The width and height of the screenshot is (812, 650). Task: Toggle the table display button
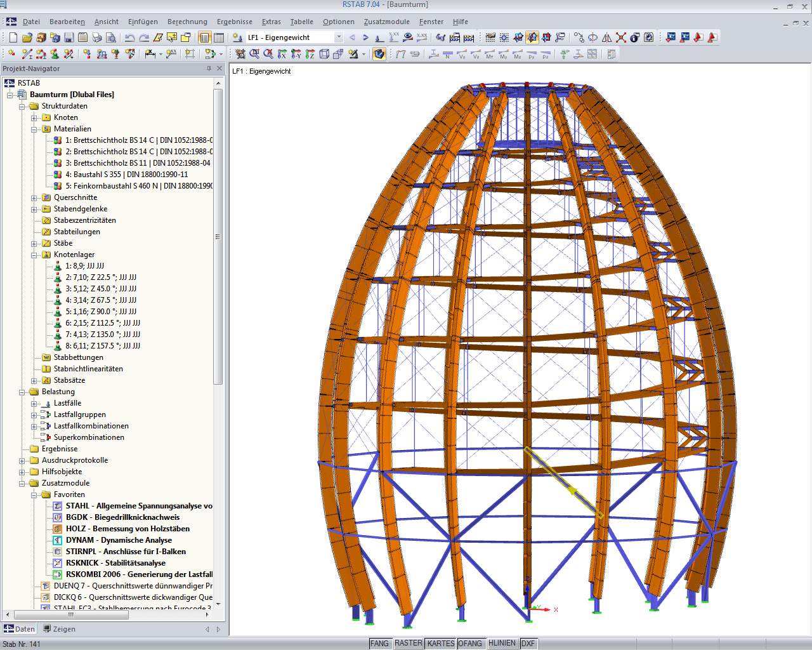[x=219, y=37]
